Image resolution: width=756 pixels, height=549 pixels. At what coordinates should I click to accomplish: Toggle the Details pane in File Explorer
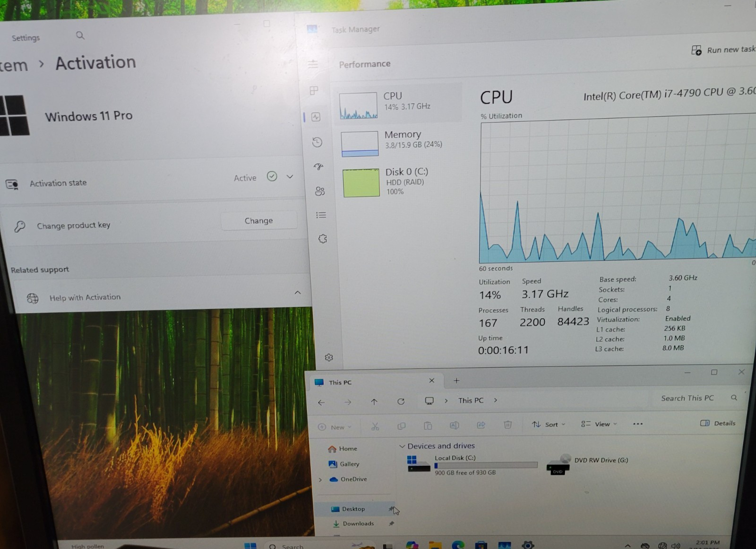pyautogui.click(x=717, y=423)
